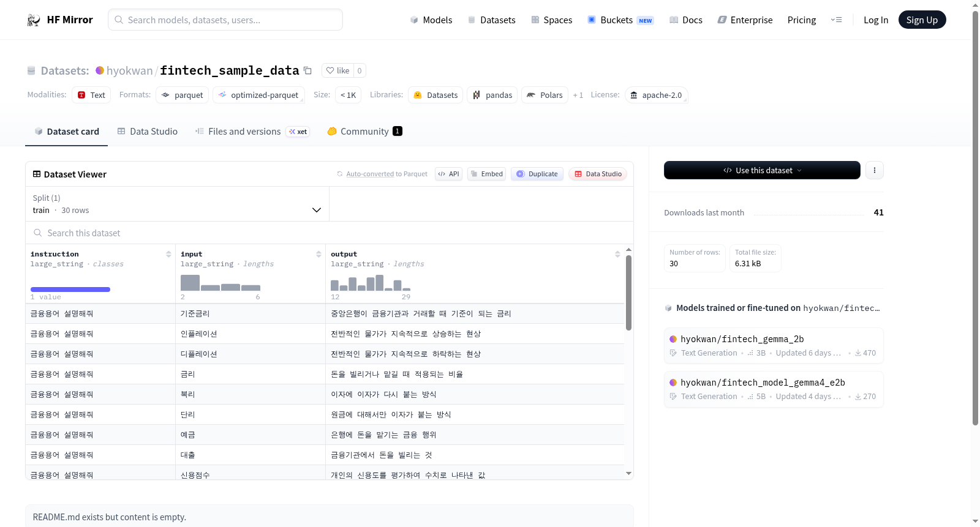This screenshot has height=527, width=980.
Task: Focus the Search this dataset field
Action: coord(330,233)
